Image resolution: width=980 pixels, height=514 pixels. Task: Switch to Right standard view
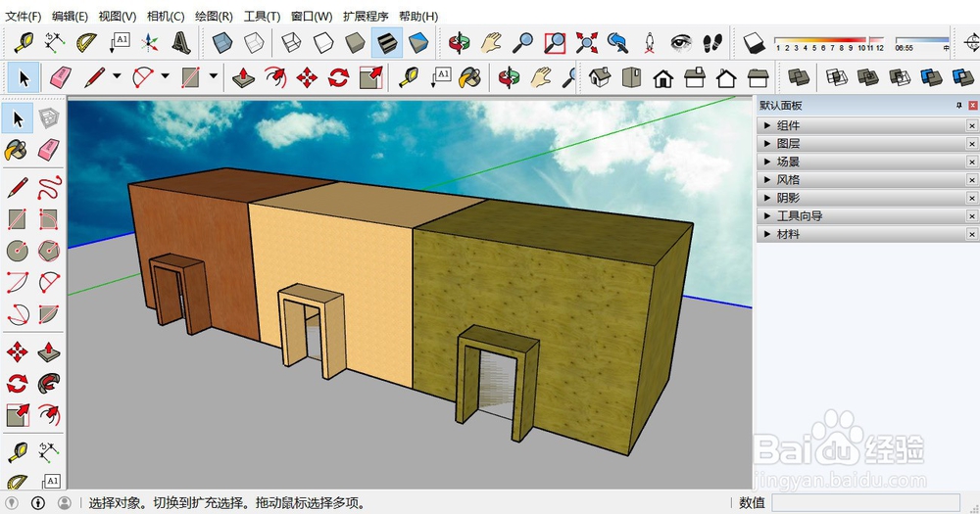pyautogui.click(x=695, y=77)
